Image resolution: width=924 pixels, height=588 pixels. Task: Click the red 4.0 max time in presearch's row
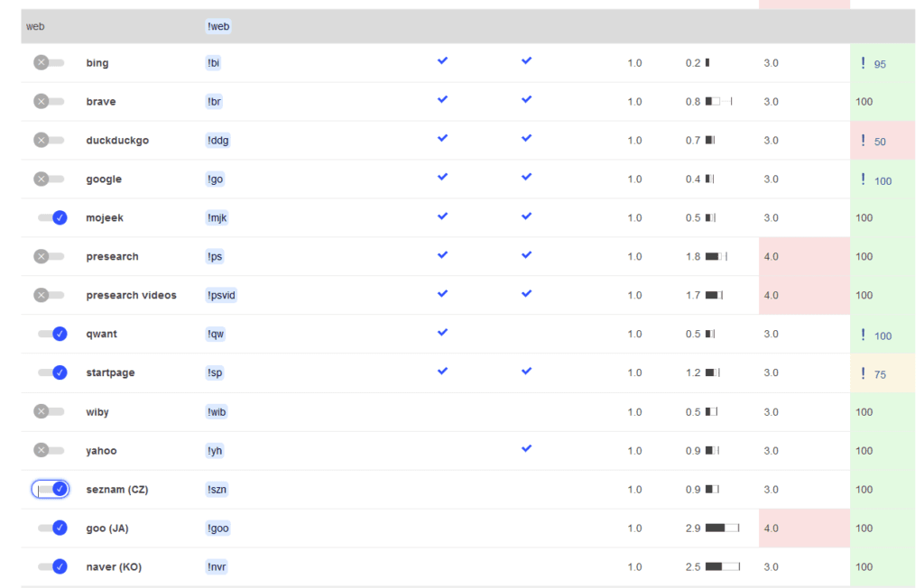click(x=771, y=256)
